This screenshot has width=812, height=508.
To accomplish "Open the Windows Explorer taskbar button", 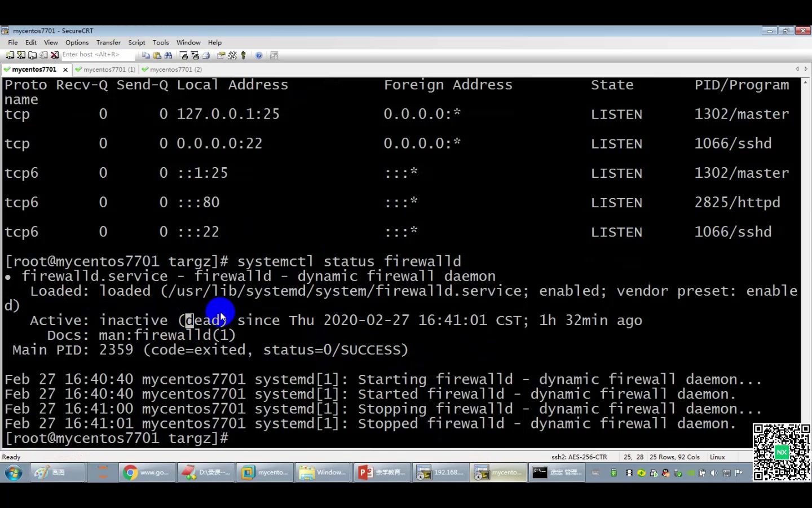I will point(323,472).
